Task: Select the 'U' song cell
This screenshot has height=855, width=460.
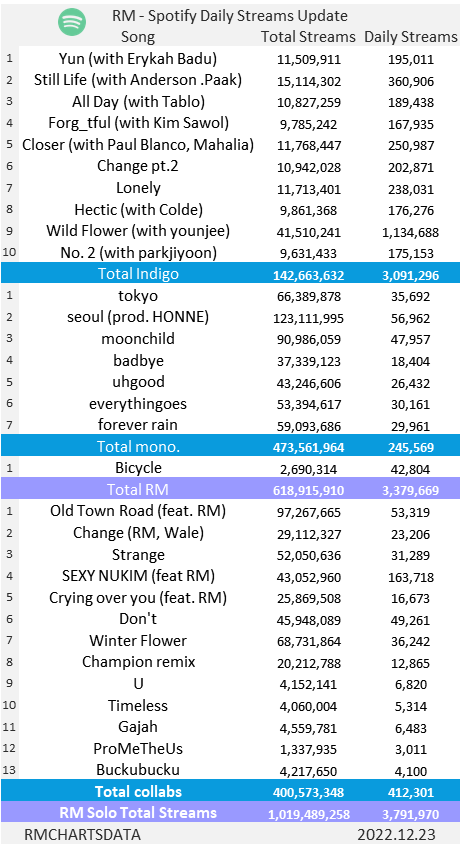Action: tap(138, 683)
